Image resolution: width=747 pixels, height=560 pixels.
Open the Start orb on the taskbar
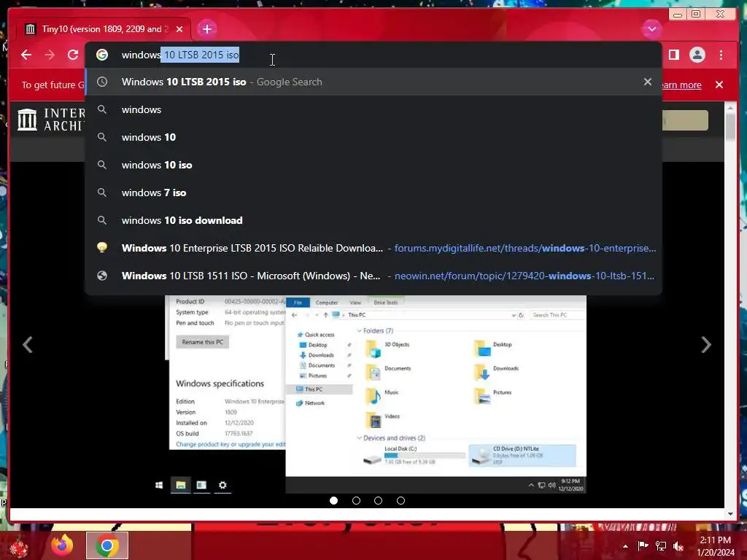[x=18, y=547]
